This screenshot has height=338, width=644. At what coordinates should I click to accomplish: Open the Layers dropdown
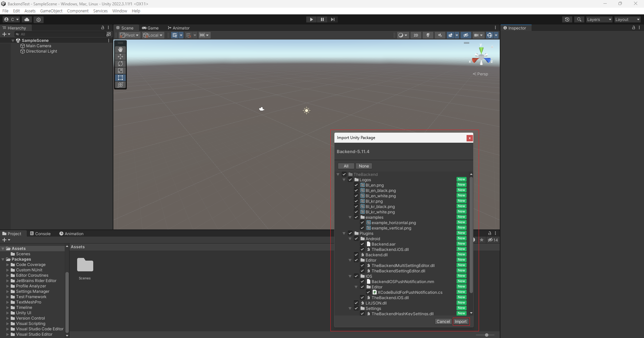click(599, 19)
